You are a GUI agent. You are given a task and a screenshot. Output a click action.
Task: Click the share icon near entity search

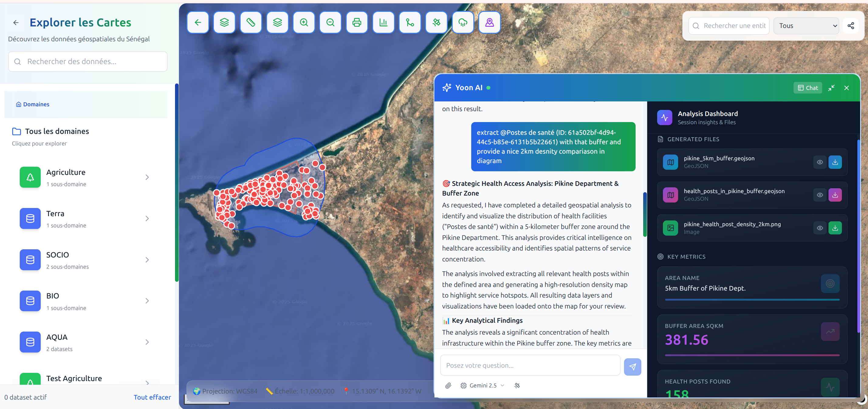tap(850, 26)
